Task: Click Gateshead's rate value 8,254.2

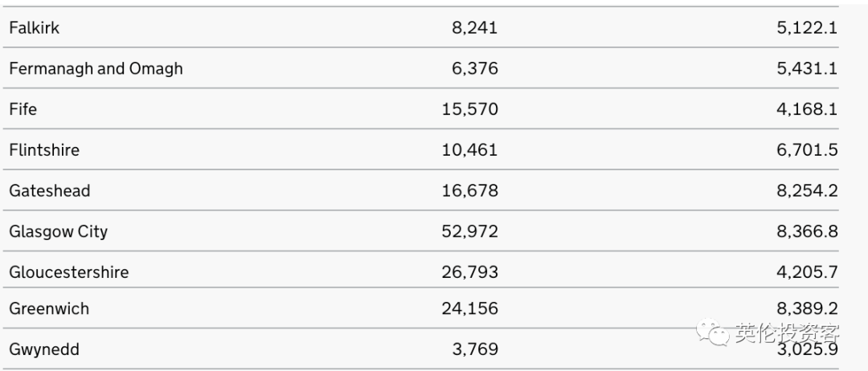Action: 807,191
